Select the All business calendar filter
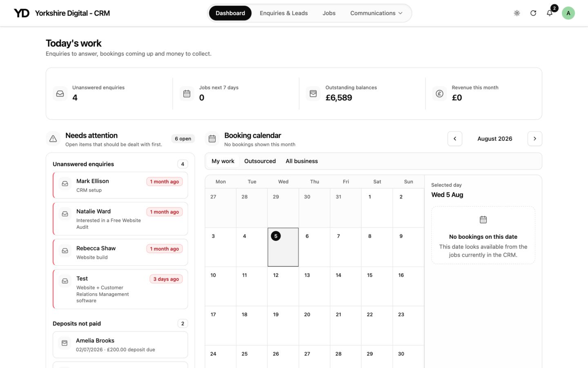Image resolution: width=588 pixels, height=368 pixels. (302, 161)
